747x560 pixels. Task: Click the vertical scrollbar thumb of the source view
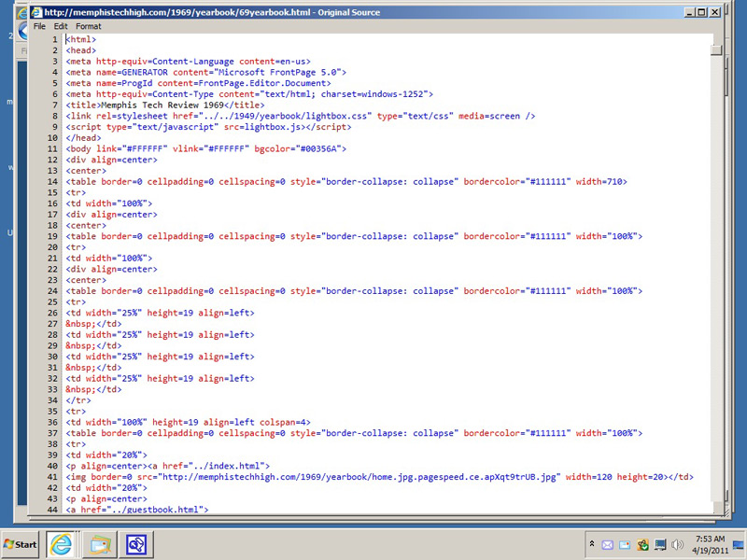pos(716,49)
